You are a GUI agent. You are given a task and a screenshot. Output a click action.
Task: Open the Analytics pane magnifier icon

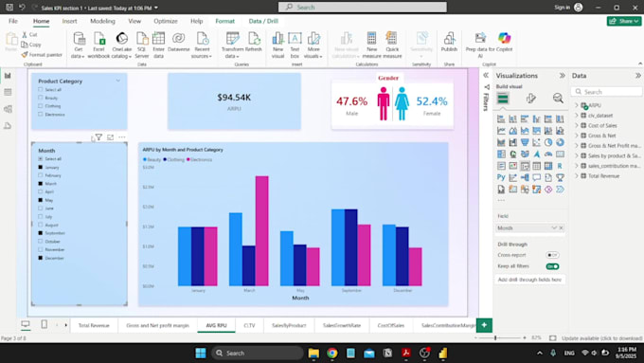(558, 99)
